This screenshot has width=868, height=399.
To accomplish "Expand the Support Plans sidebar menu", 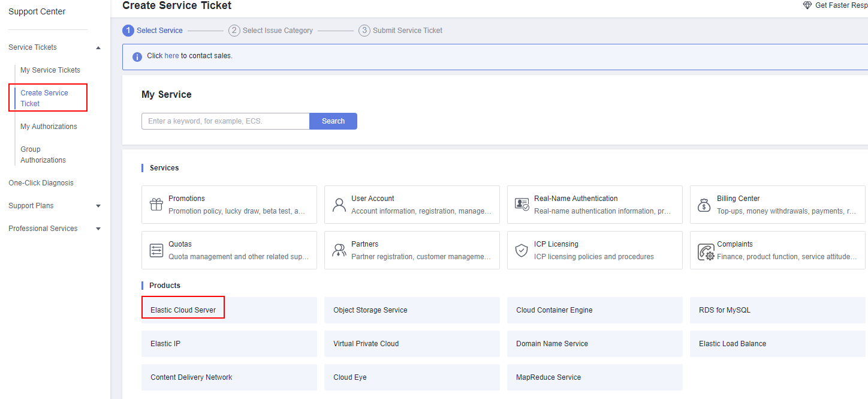I will (98, 206).
